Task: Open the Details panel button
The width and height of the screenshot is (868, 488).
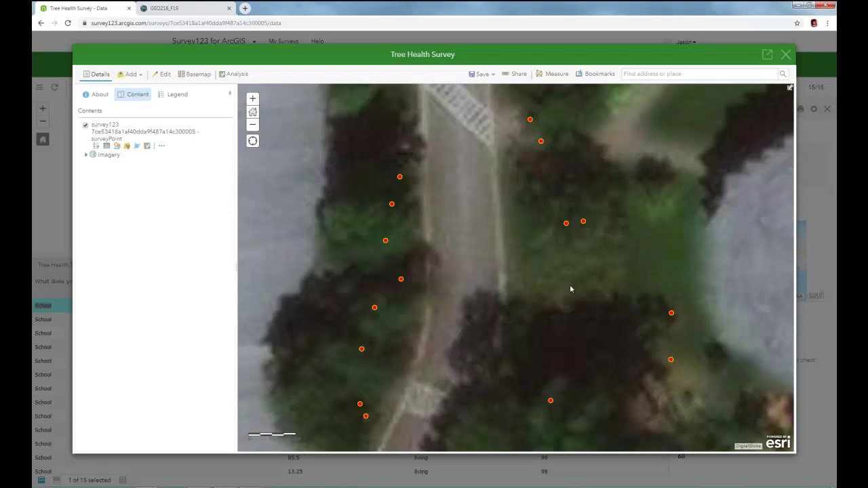Action: click(x=96, y=74)
